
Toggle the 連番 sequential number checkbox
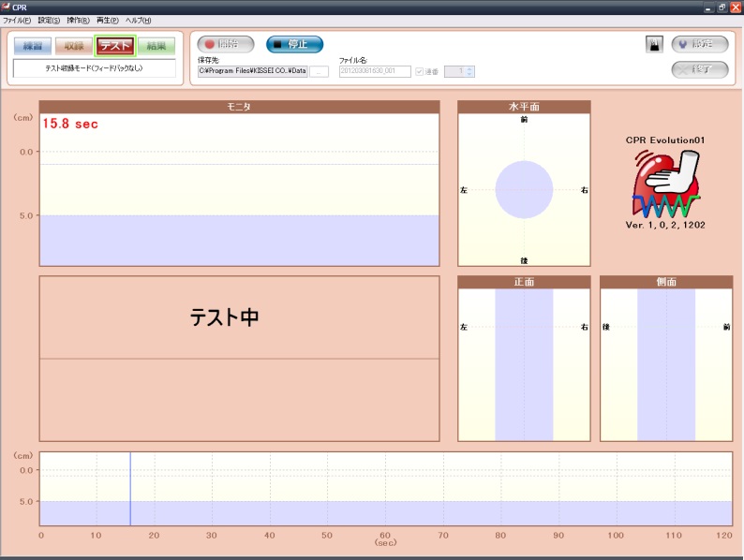tap(420, 71)
